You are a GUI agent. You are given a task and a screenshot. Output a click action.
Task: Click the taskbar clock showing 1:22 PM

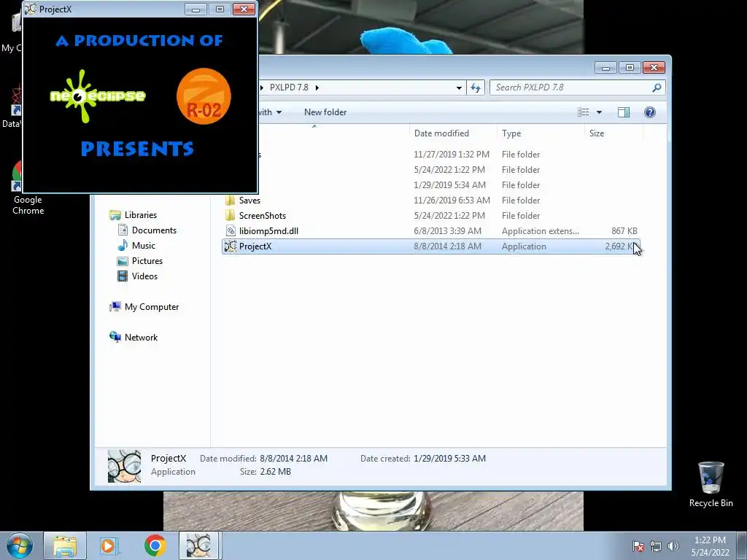pyautogui.click(x=710, y=546)
